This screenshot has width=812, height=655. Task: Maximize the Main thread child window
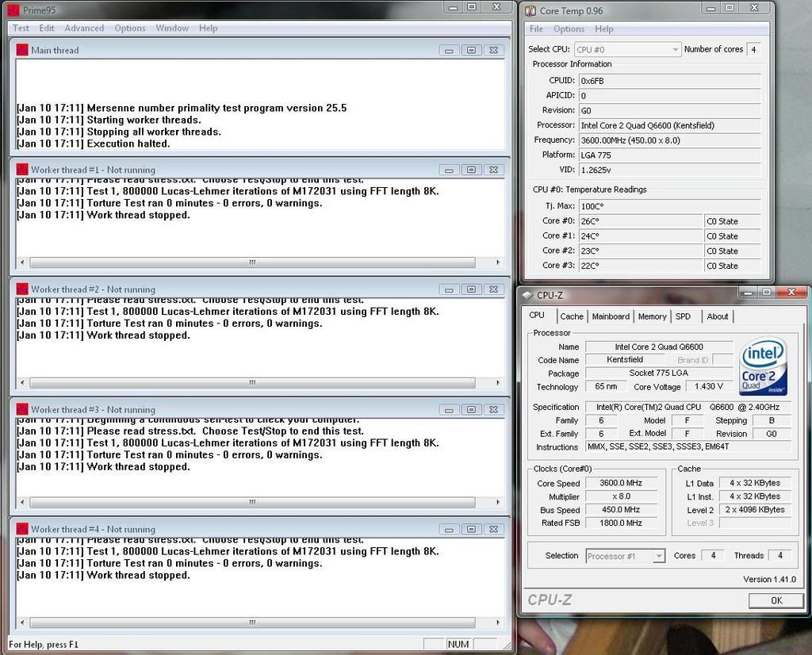(471, 50)
